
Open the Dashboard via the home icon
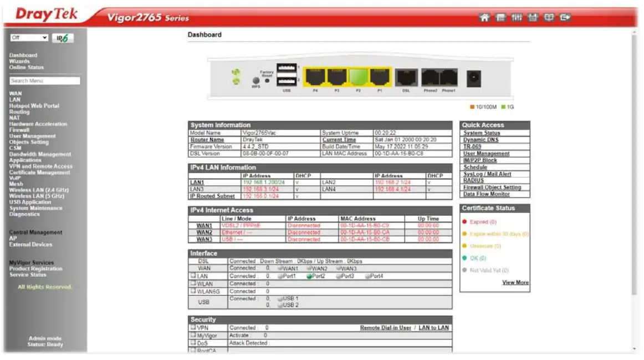click(x=484, y=18)
